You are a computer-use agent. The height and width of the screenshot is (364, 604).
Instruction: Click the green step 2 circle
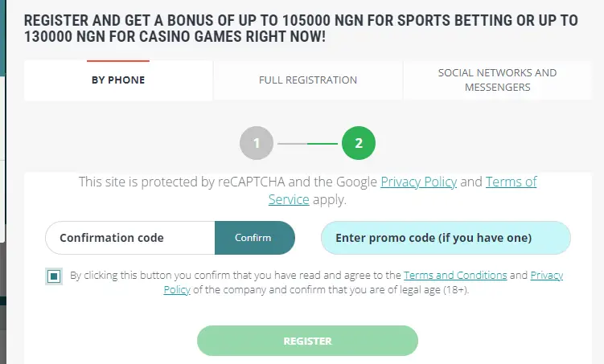point(359,144)
